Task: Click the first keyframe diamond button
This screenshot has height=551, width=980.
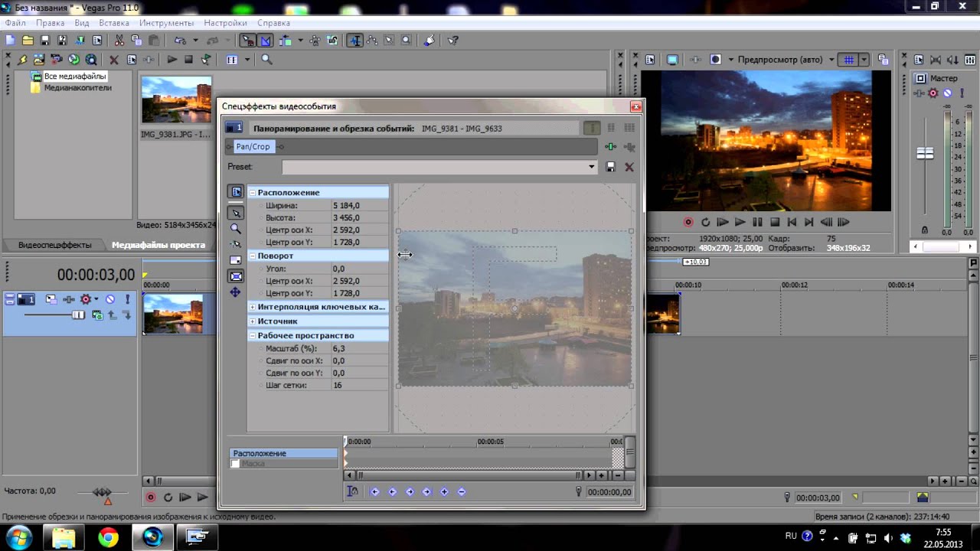Action: click(375, 492)
